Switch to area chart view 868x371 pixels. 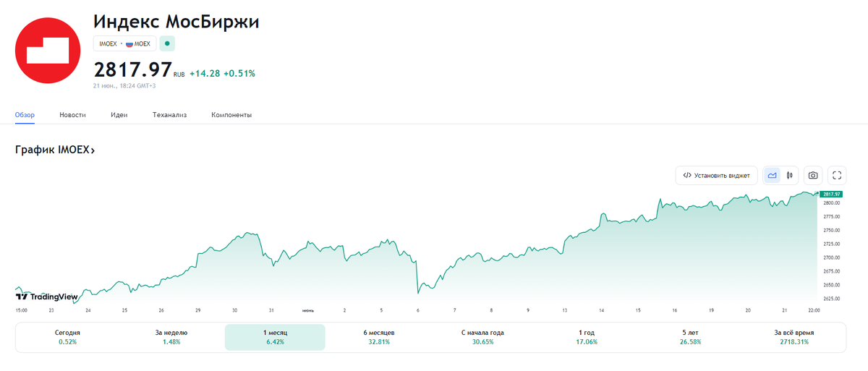pos(773,175)
